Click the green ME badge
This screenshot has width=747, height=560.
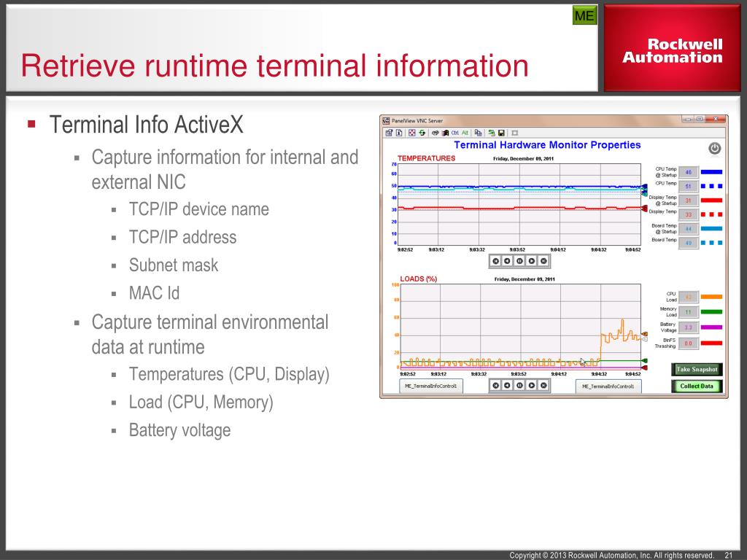point(584,16)
